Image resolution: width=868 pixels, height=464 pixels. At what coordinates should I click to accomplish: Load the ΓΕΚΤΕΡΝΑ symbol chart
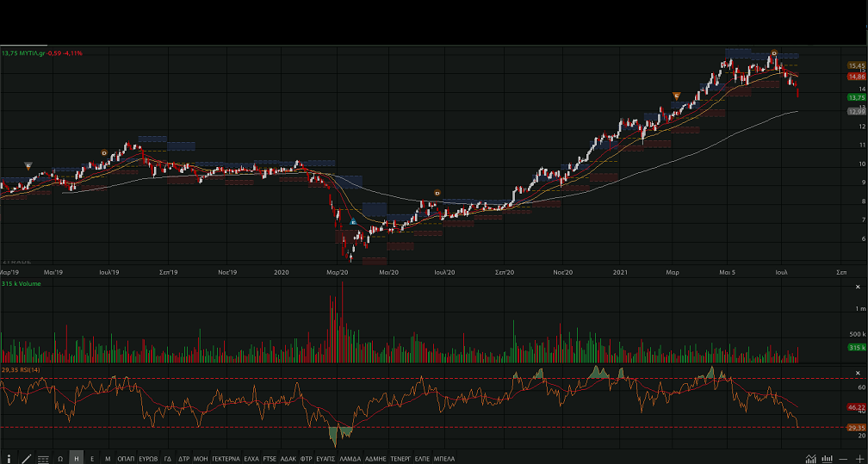(x=226, y=458)
